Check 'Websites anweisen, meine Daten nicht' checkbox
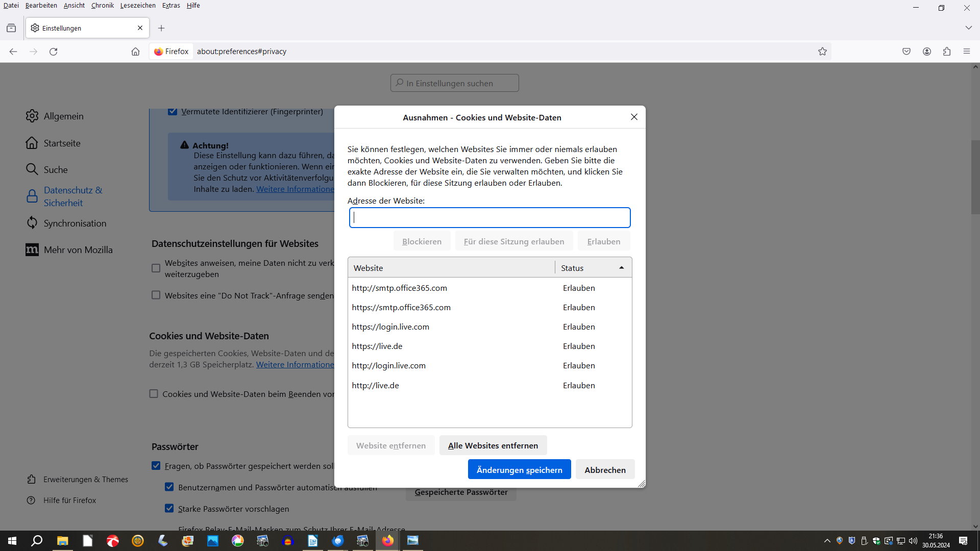Image resolution: width=980 pixels, height=551 pixels. pos(156,268)
